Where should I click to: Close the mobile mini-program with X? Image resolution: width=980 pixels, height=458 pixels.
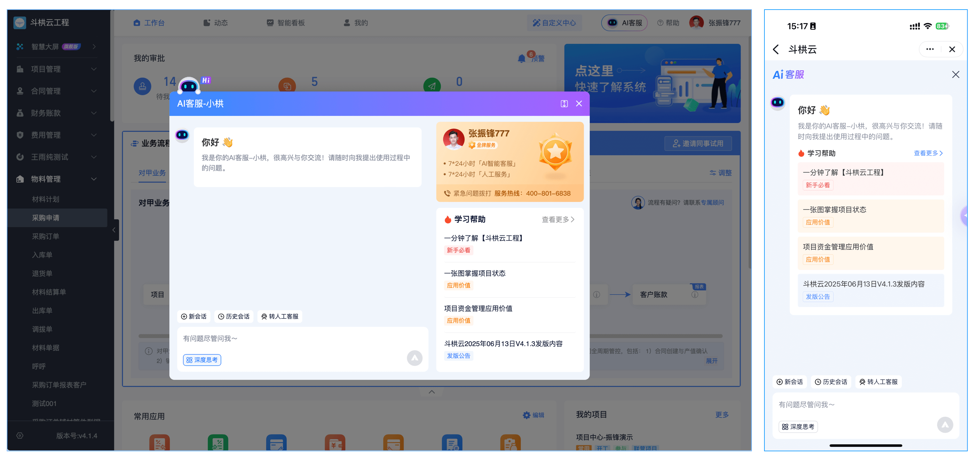pos(952,50)
